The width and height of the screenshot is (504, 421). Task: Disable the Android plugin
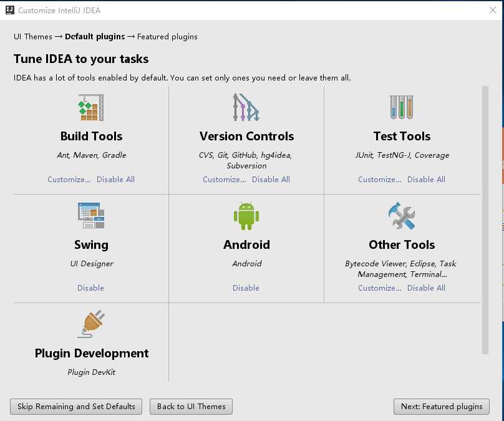coord(246,288)
